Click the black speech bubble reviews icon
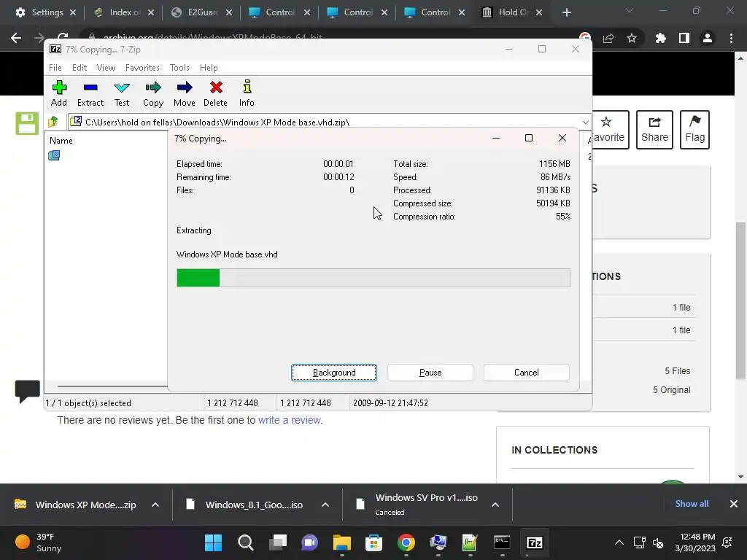Screen dimensions: 747x560 pos(27,392)
